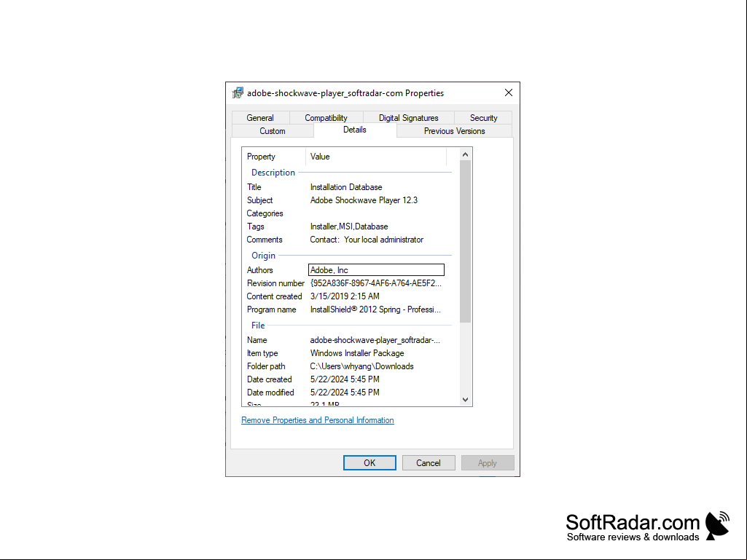Select Item type value 'Windows Installer Package'

(x=357, y=353)
